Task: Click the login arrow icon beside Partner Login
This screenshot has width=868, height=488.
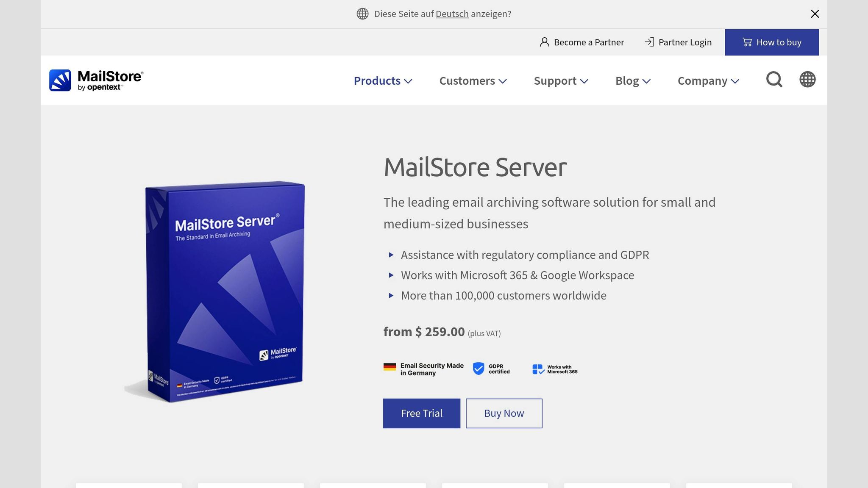Action: (649, 42)
